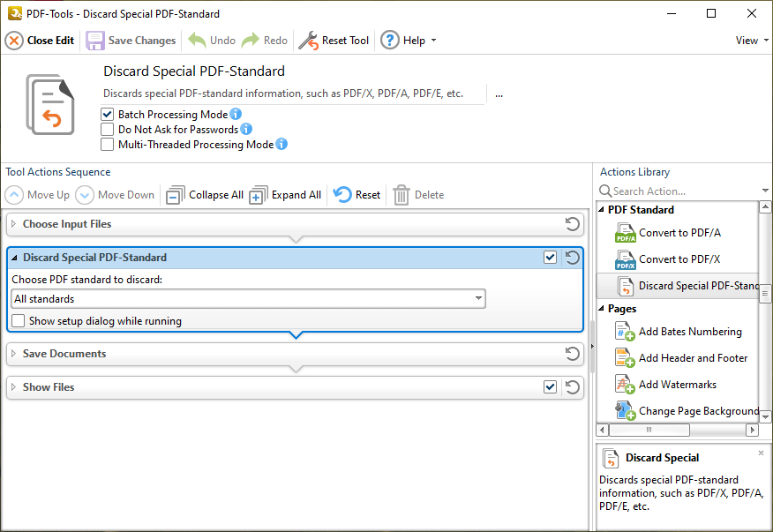The height and width of the screenshot is (532, 773).
Task: Disable Batch Processing Mode checkbox
Action: 108,115
